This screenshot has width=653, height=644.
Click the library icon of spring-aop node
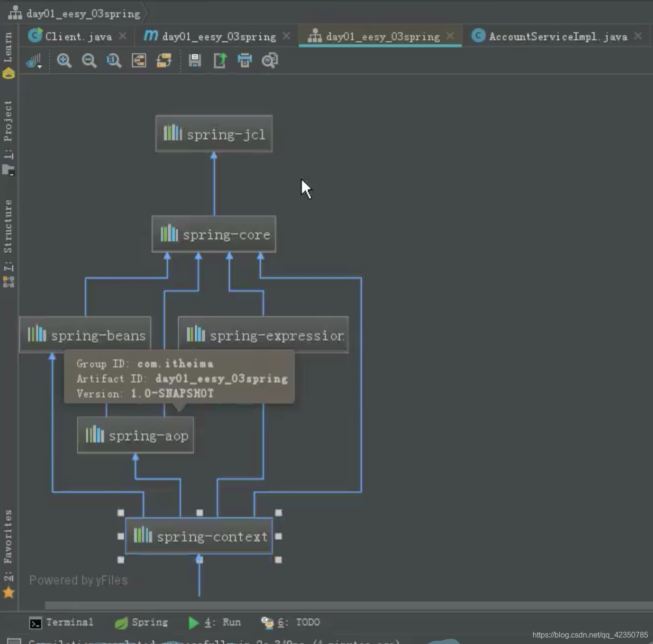pyautogui.click(x=95, y=434)
